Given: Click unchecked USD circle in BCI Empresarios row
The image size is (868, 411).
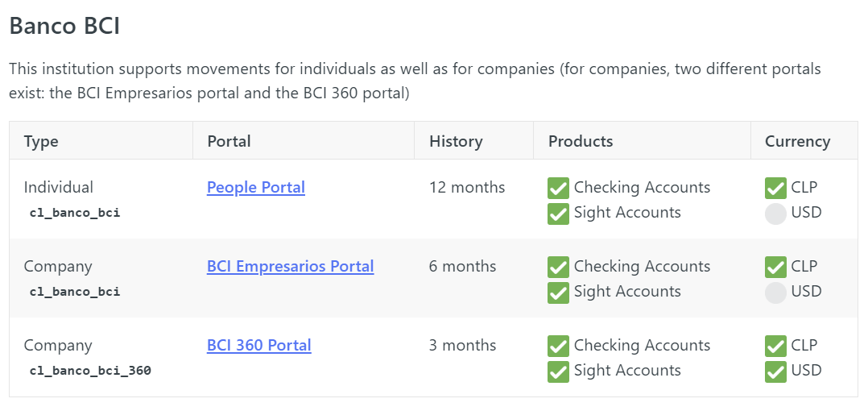Looking at the screenshot, I should 775,293.
